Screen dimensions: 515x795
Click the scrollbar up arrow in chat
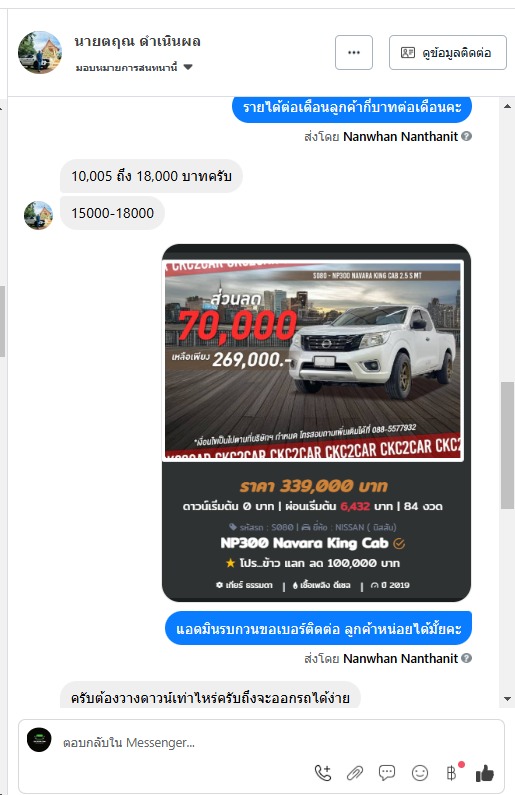pos(507,106)
